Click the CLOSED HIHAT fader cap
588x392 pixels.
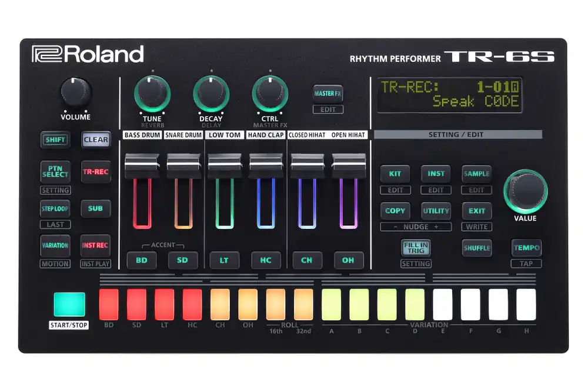click(308, 165)
